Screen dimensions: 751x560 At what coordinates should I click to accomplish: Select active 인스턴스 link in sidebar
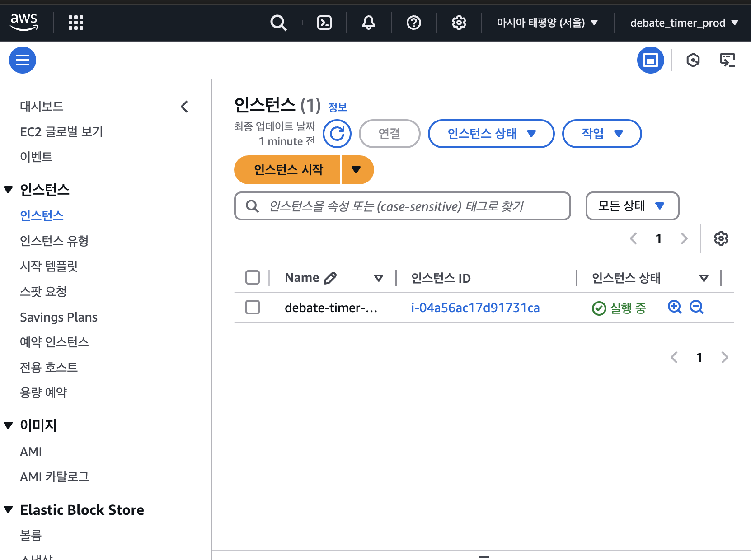pyautogui.click(x=42, y=215)
